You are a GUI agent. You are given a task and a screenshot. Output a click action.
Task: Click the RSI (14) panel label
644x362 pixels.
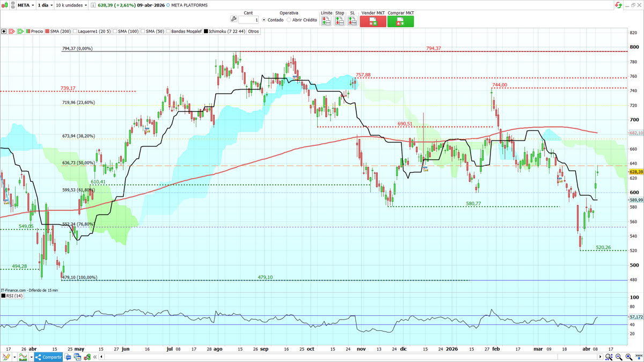14,295
